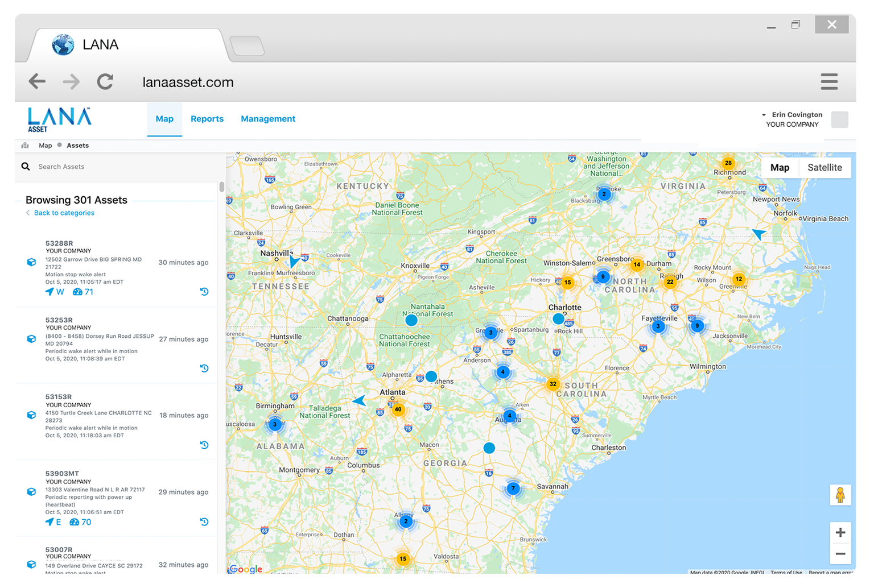This screenshot has width=874, height=588.
Task: Open the Reports tab
Action: click(x=207, y=119)
